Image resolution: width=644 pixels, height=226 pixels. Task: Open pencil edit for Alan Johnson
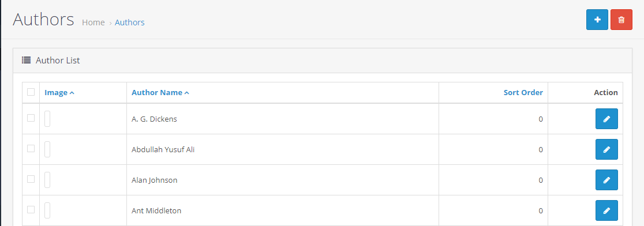point(606,180)
